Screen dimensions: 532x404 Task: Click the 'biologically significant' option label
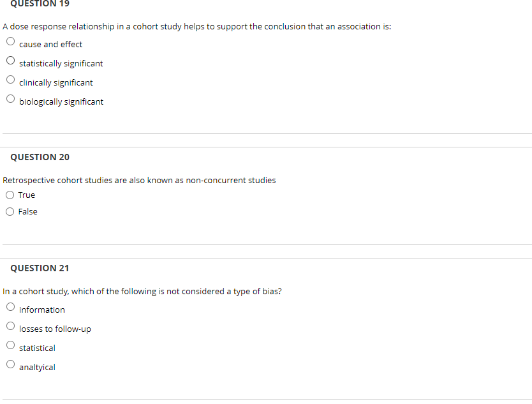[61, 101]
